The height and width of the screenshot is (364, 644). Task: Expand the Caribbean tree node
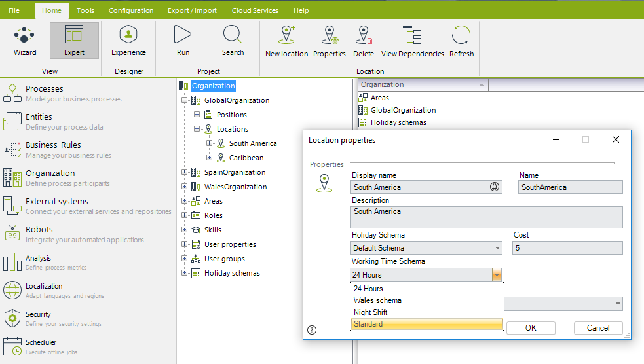tap(209, 158)
